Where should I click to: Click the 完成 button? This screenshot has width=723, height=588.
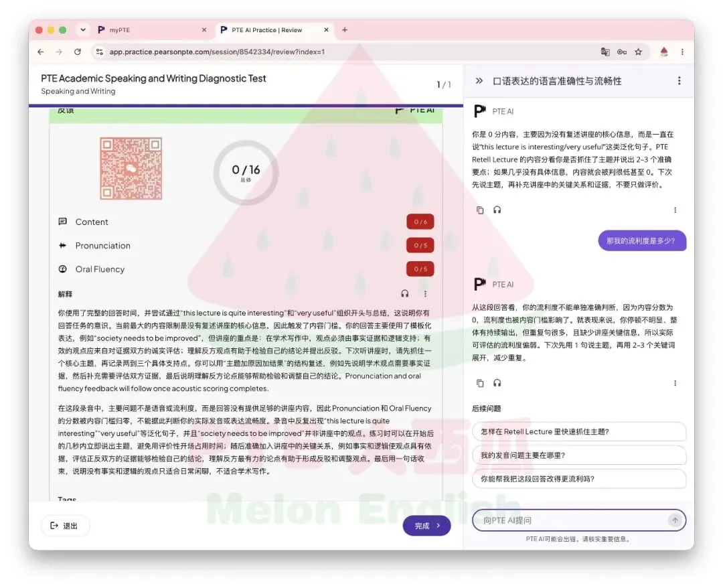426,526
